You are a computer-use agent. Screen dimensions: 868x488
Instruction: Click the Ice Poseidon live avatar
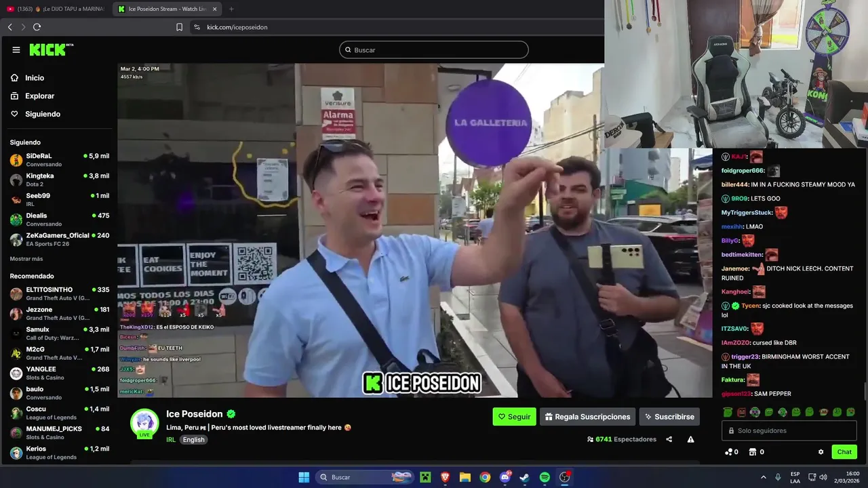coord(144,424)
